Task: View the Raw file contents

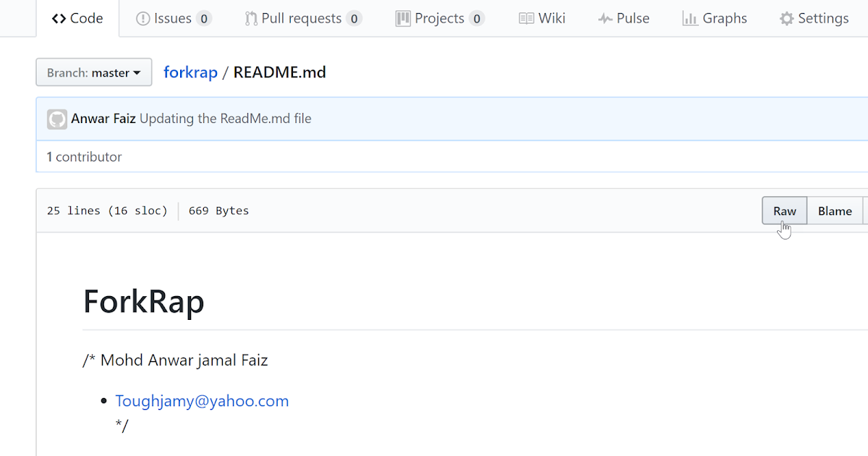Action: point(784,211)
